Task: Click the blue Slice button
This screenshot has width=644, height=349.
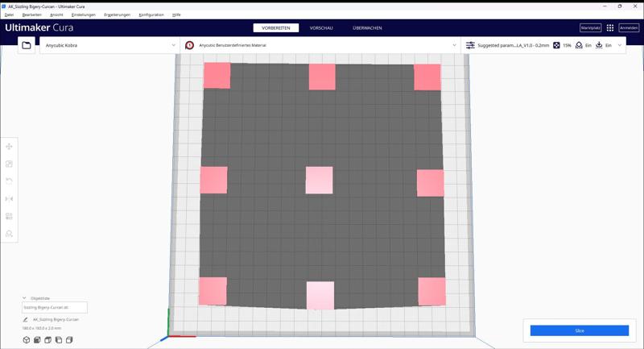Action: click(x=579, y=330)
